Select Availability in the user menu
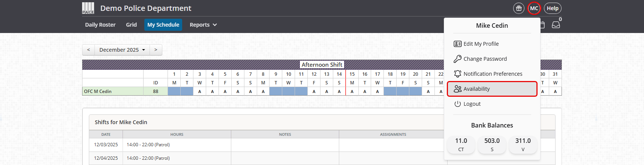Image resolution: width=644 pixels, height=165 pixels. [492, 89]
